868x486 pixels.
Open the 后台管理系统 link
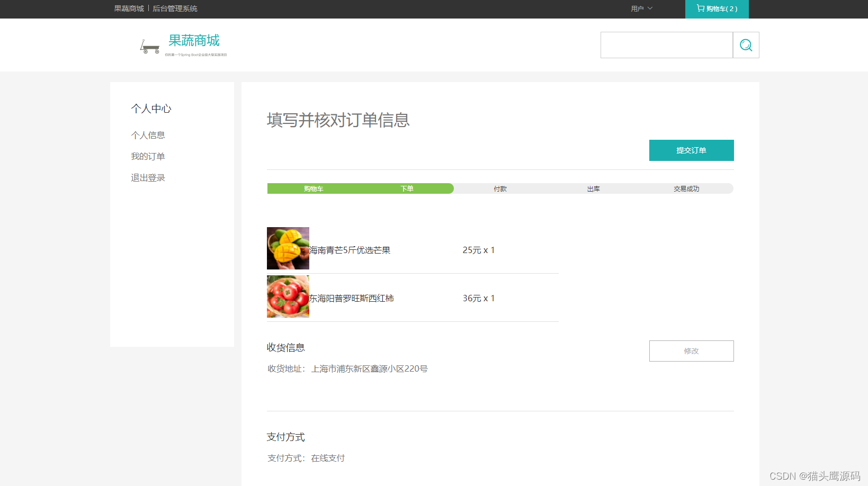click(175, 9)
